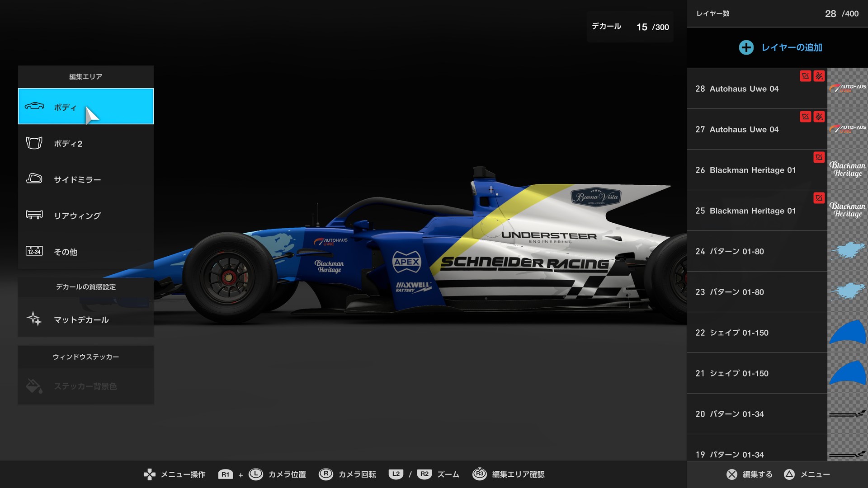Click the triangle menu button icon
The width and height of the screenshot is (868, 488).
789,474
